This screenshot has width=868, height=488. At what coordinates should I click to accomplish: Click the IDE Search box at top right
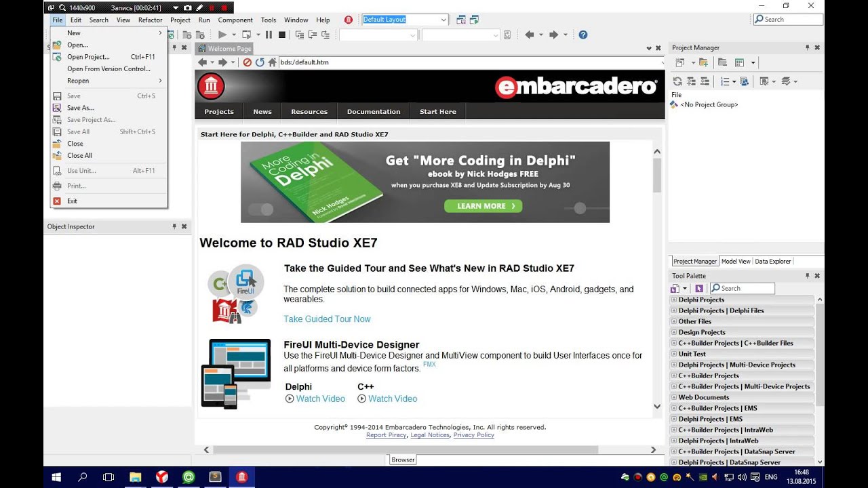tap(789, 20)
